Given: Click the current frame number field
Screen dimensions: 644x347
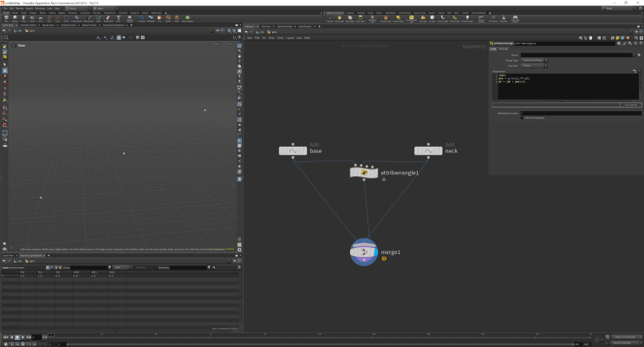Looking at the screenshot, I should [x=36, y=337].
